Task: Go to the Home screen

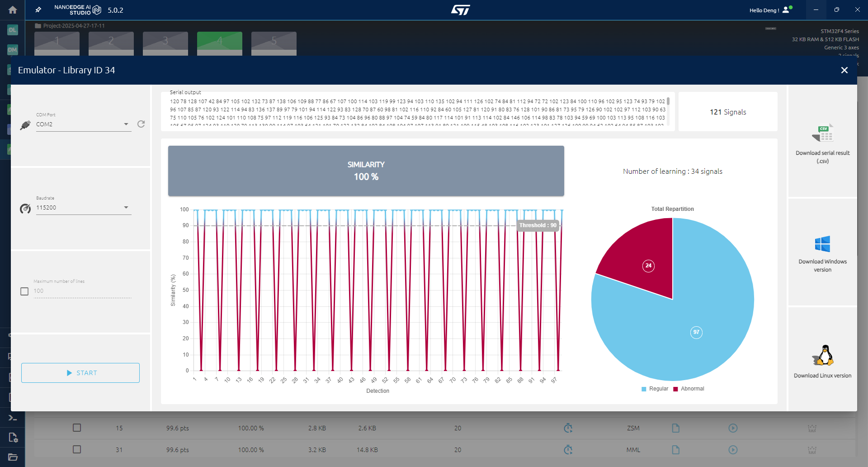Action: (x=13, y=10)
